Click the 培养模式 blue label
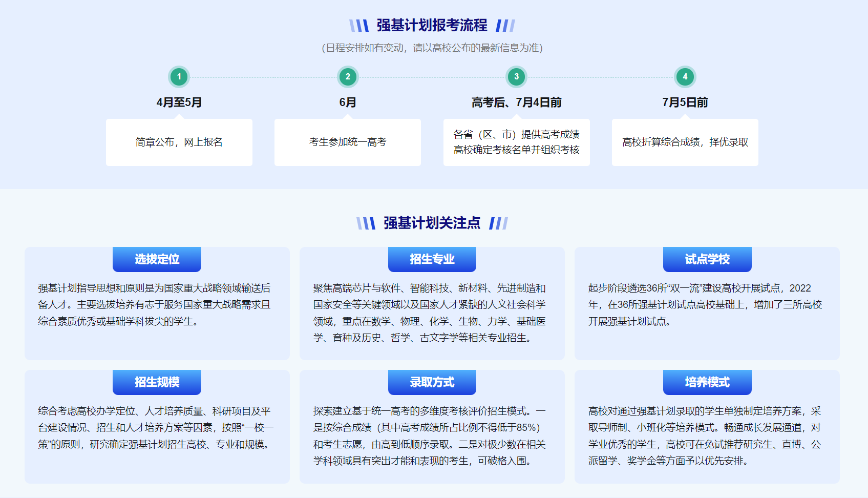 [x=707, y=382]
